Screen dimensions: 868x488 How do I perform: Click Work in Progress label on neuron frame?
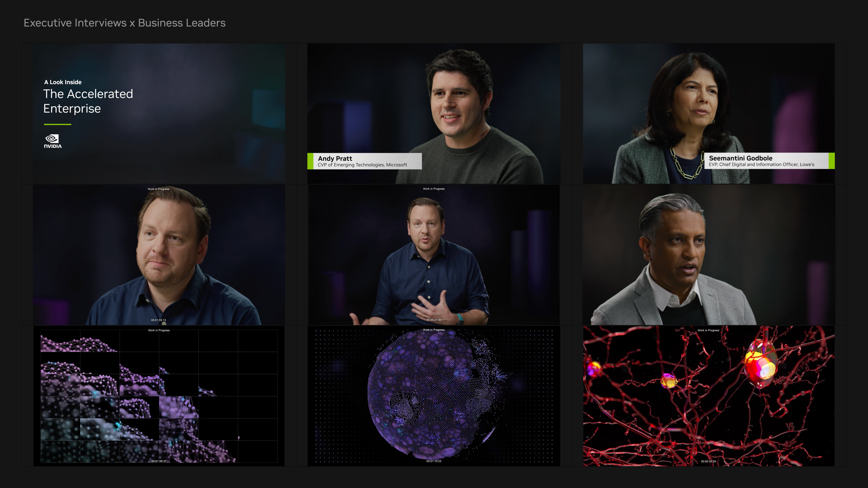pyautogui.click(x=708, y=330)
